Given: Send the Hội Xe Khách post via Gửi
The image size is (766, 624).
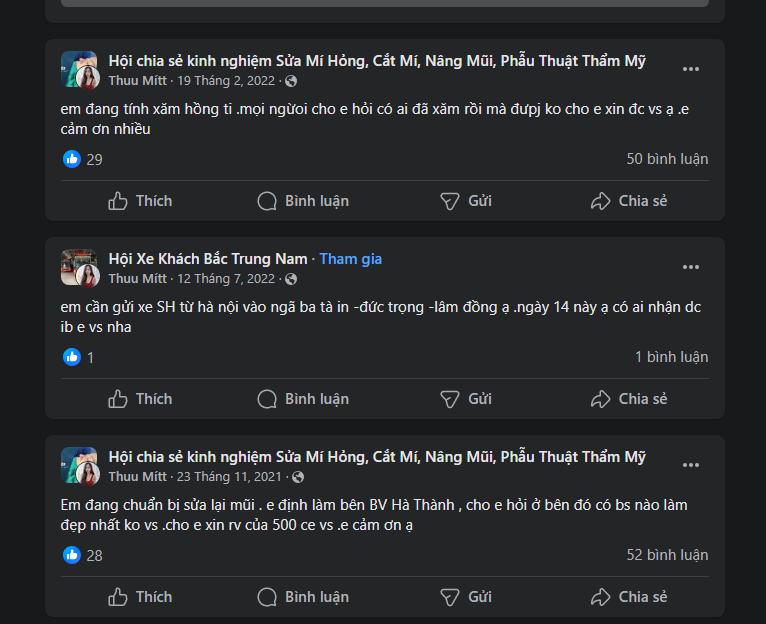Looking at the screenshot, I should [x=451, y=399].
